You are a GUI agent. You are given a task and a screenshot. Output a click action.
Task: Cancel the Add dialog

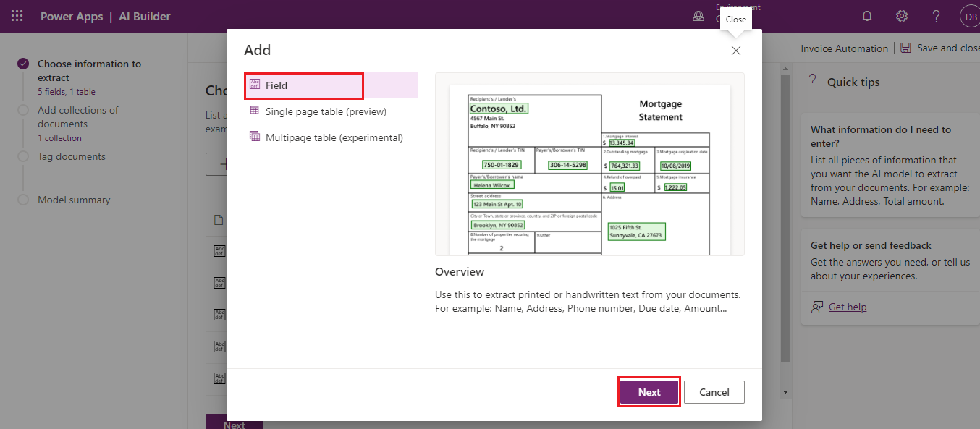click(714, 392)
